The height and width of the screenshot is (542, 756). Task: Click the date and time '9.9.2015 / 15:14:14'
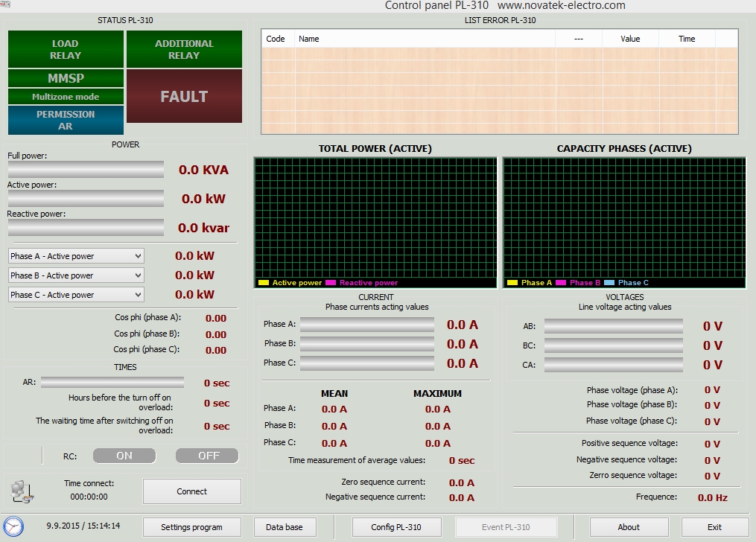(83, 526)
